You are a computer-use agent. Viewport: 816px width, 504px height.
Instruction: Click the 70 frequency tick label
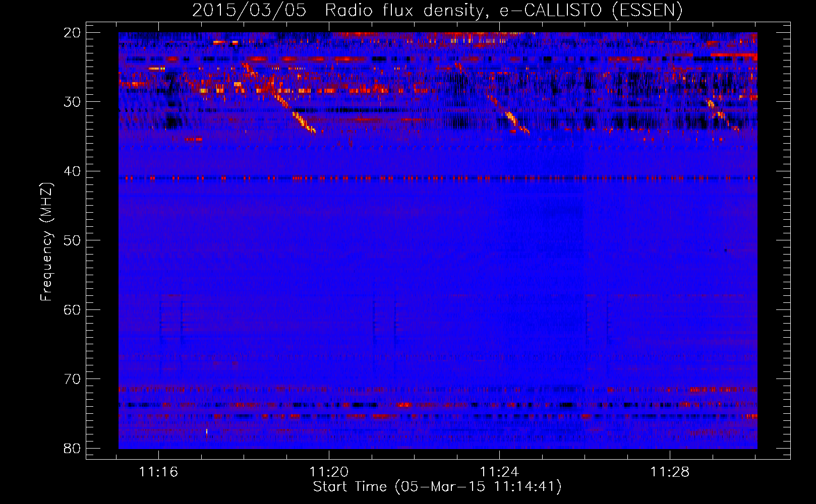coord(72,379)
